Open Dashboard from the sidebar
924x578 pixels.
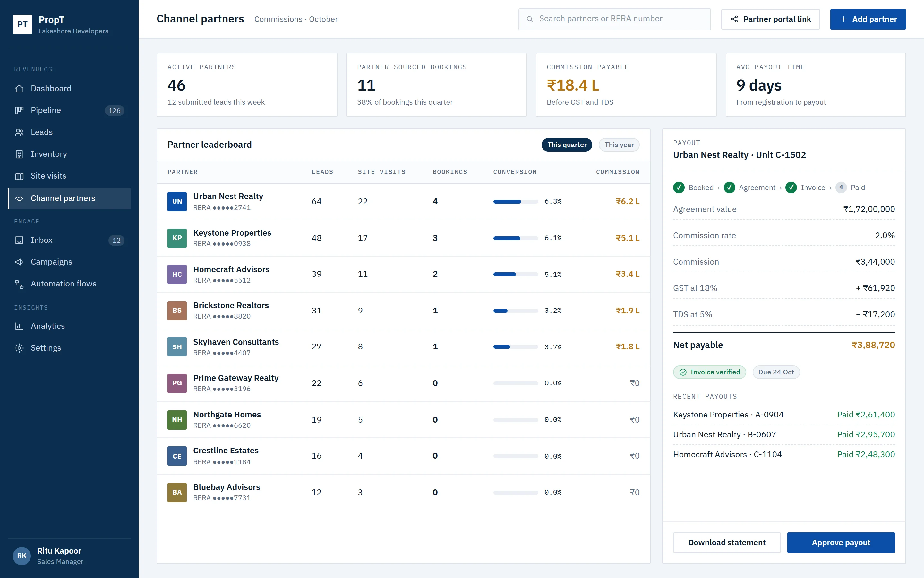click(x=69, y=88)
